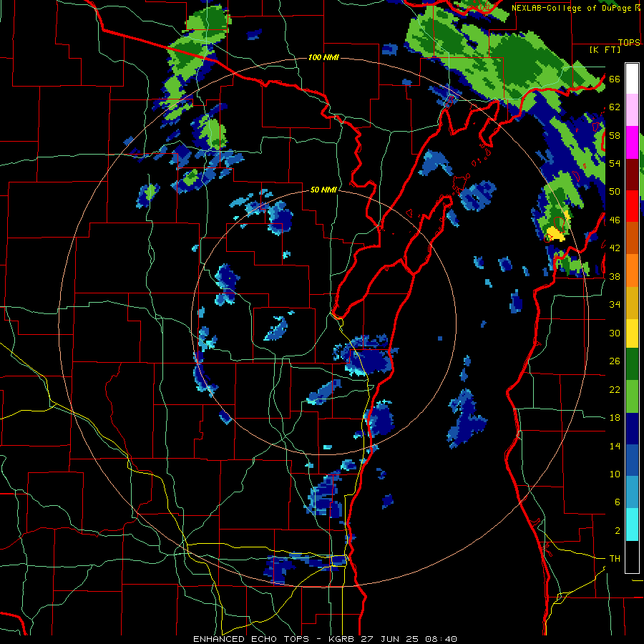Click the NEXLAB-College of DuPage credit text
644x644 pixels.
click(575, 8)
